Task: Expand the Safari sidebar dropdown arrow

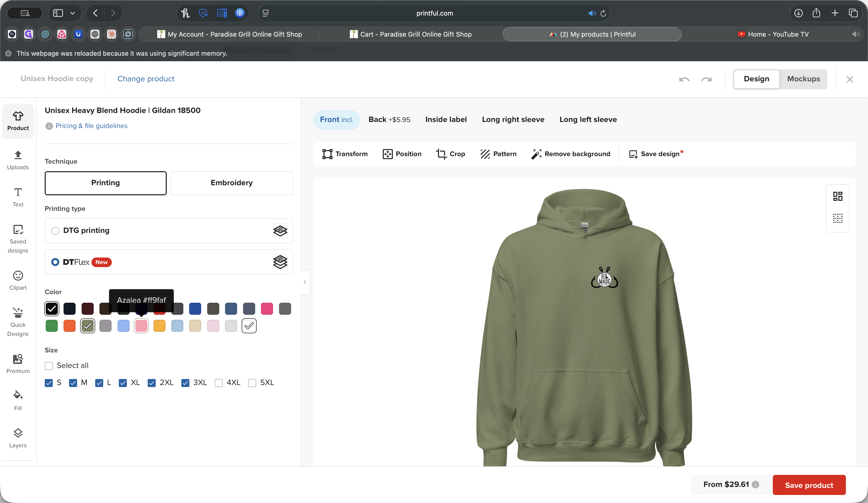Action: pos(73,13)
